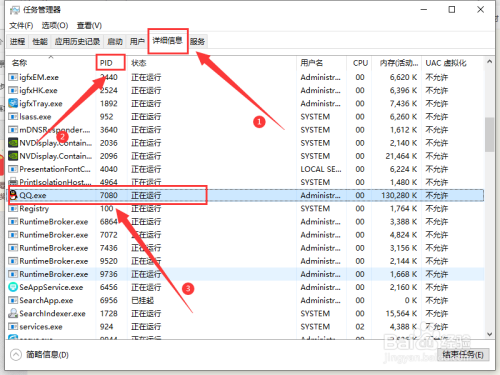Select the 详细信息 tab

tap(168, 41)
